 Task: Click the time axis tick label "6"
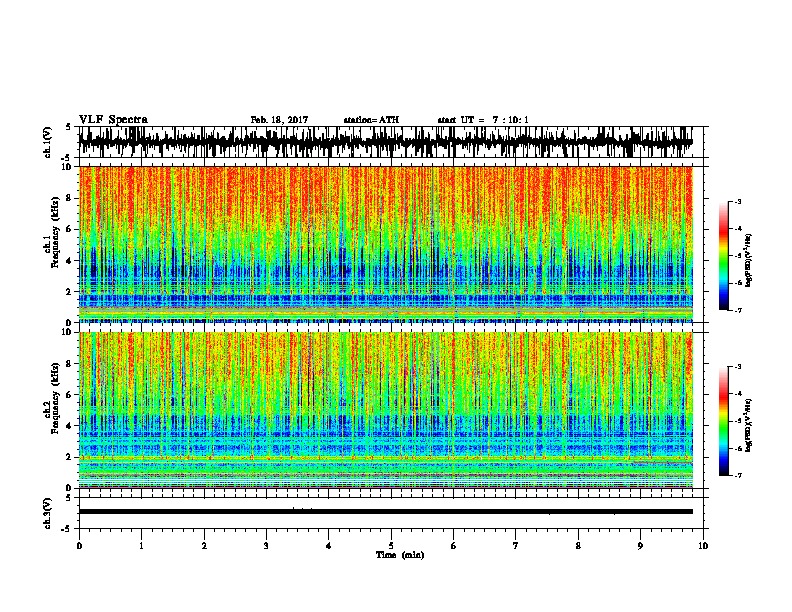coord(454,546)
